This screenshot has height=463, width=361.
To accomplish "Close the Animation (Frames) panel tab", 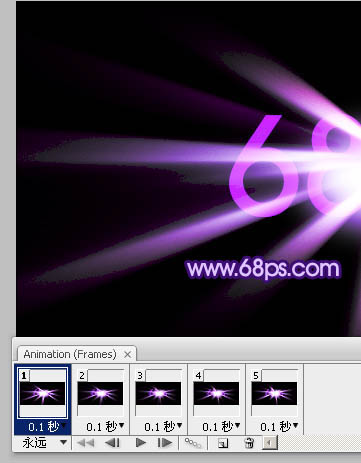I will pyautogui.click(x=127, y=354).
